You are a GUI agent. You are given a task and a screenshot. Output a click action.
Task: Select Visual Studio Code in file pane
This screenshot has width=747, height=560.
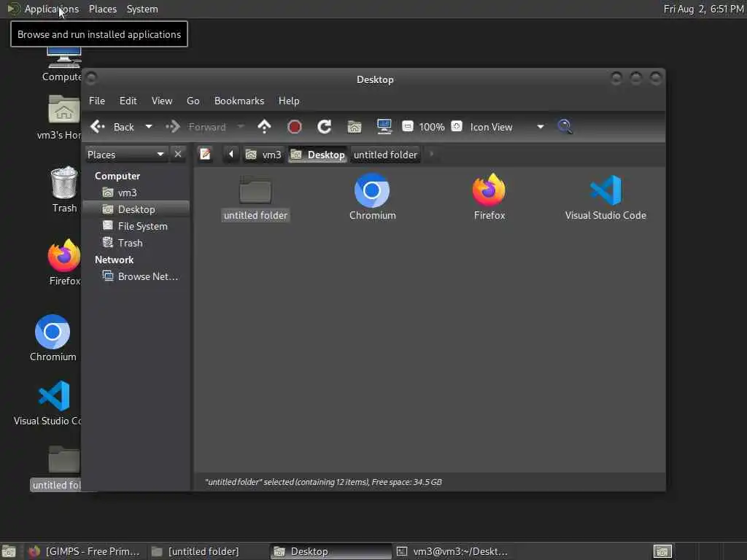[x=605, y=190]
